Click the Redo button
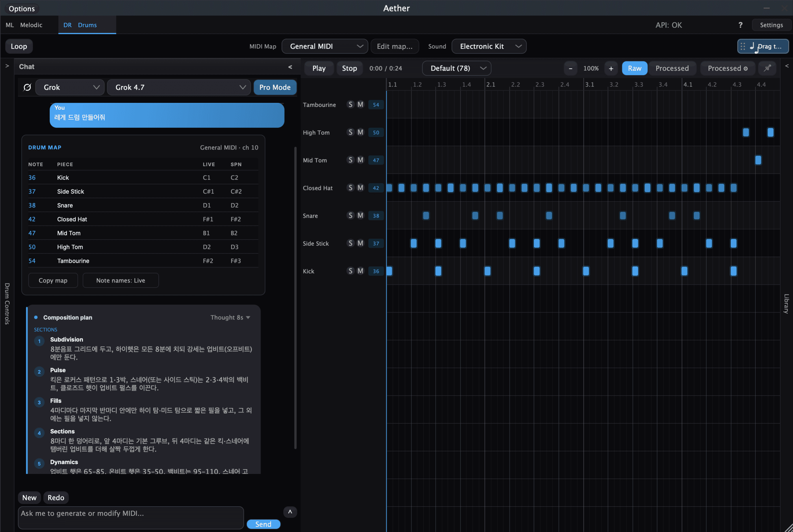Viewport: 793px width, 532px height. pyautogui.click(x=56, y=498)
